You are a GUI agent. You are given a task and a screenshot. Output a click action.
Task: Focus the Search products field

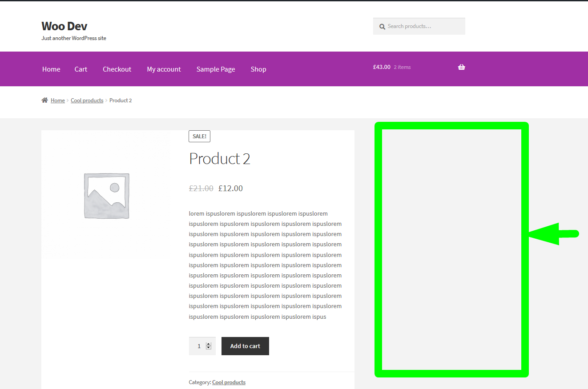419,26
